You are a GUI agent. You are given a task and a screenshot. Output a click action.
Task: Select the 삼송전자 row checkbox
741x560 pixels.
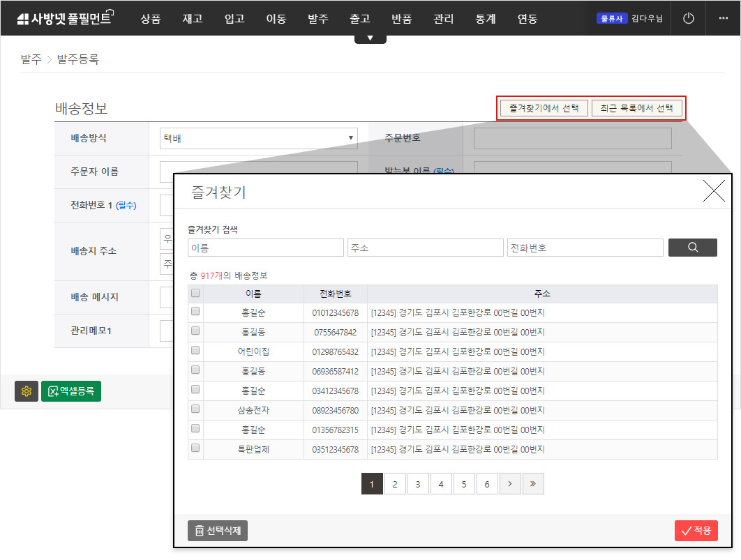[195, 409]
